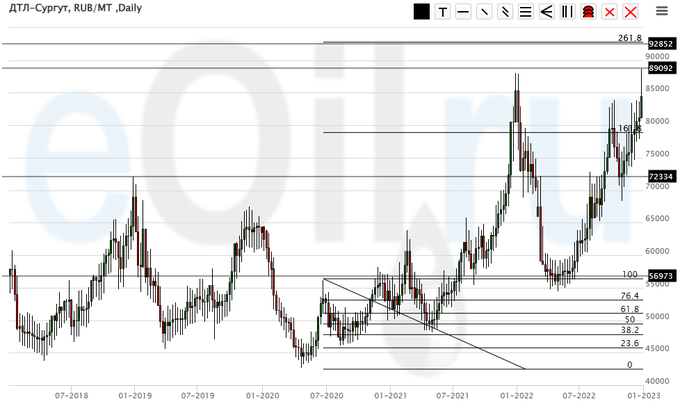Image resolution: width=680 pixels, height=406 pixels.
Task: Click the 89092 price label
Action: (x=659, y=68)
